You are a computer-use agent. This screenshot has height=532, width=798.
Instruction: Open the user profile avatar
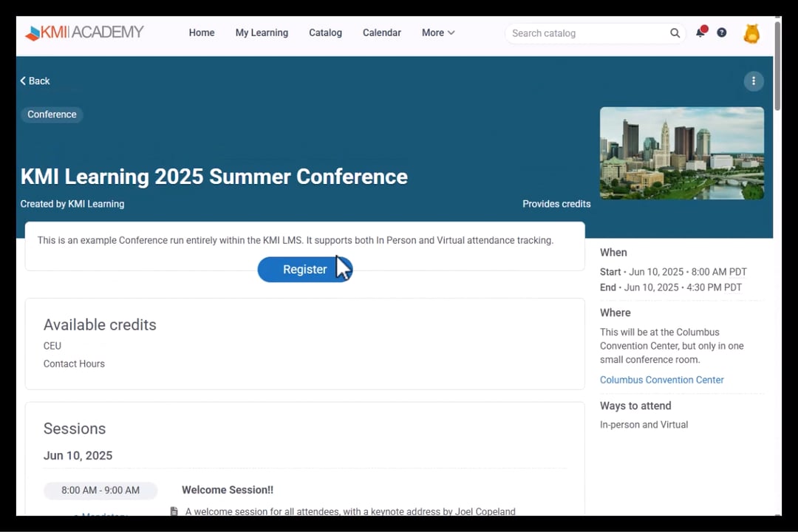[751, 33]
